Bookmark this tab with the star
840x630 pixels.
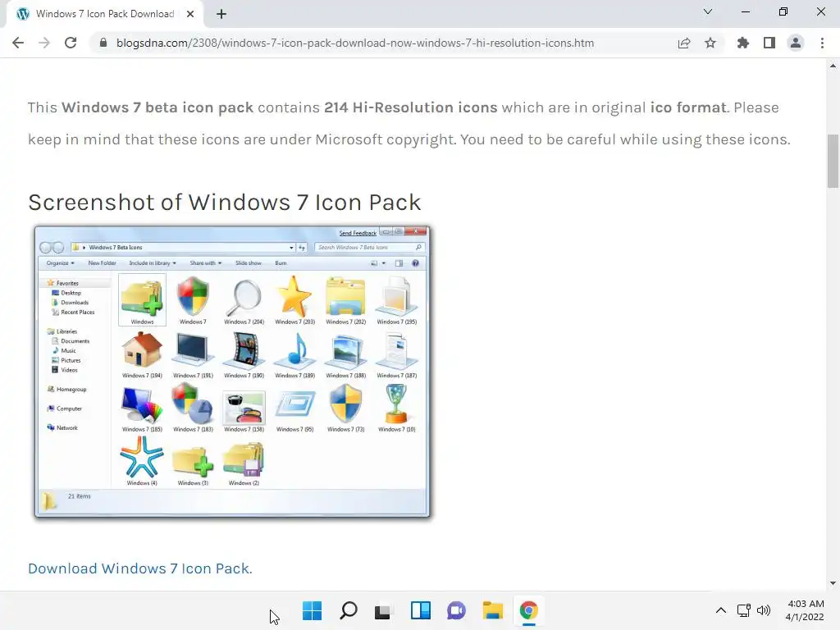coord(710,43)
